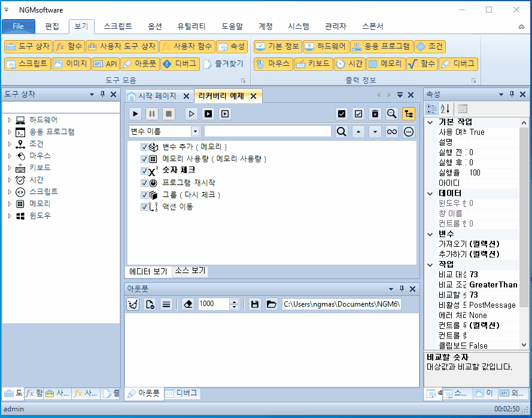The image size is (532, 418).
Task: Open the 옵션 ribbon tab
Action: pyautogui.click(x=155, y=26)
